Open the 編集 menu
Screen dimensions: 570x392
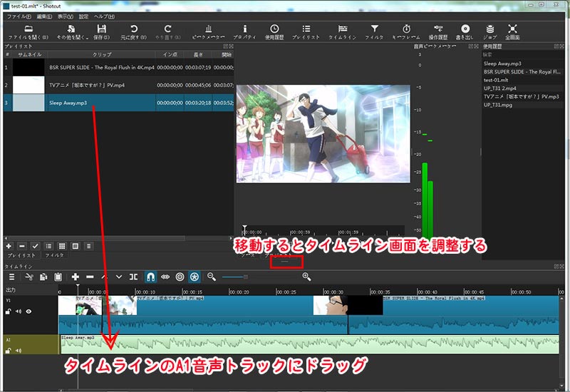click(x=44, y=16)
